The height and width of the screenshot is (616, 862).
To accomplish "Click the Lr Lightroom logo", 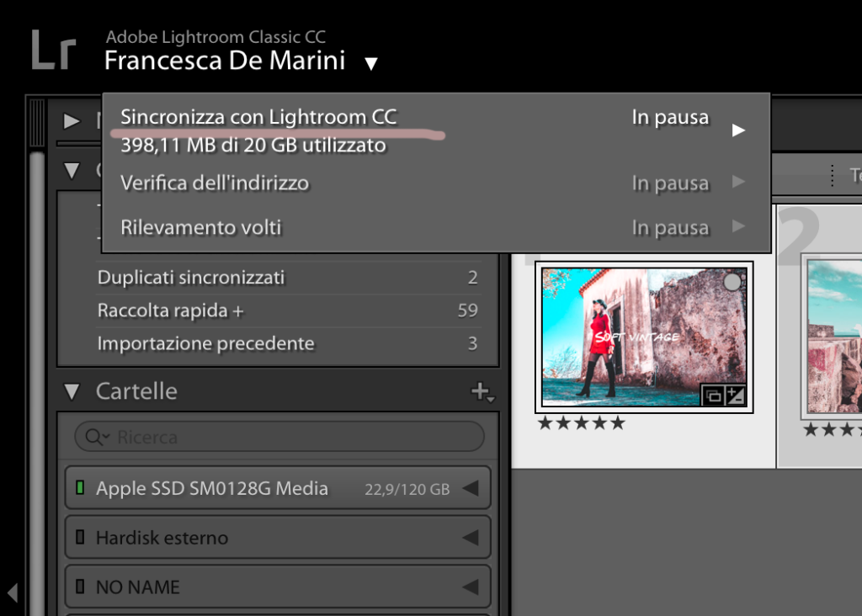I will pos(53,51).
